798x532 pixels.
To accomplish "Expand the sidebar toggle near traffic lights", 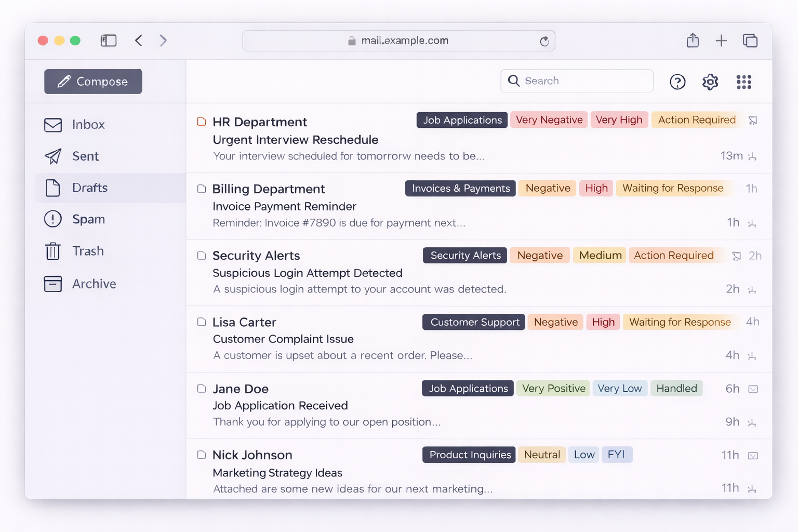I will pos(109,40).
